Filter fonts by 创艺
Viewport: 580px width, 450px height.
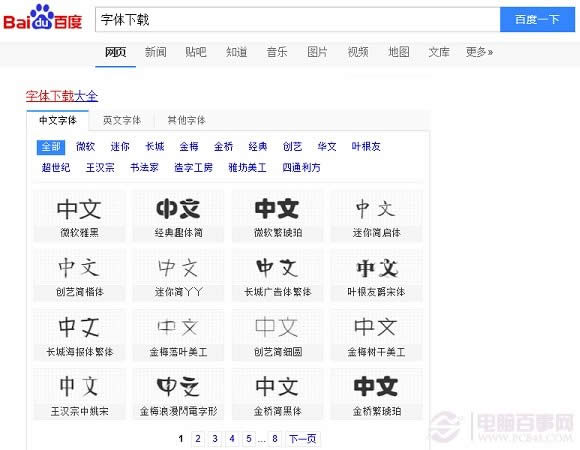pyautogui.click(x=292, y=147)
